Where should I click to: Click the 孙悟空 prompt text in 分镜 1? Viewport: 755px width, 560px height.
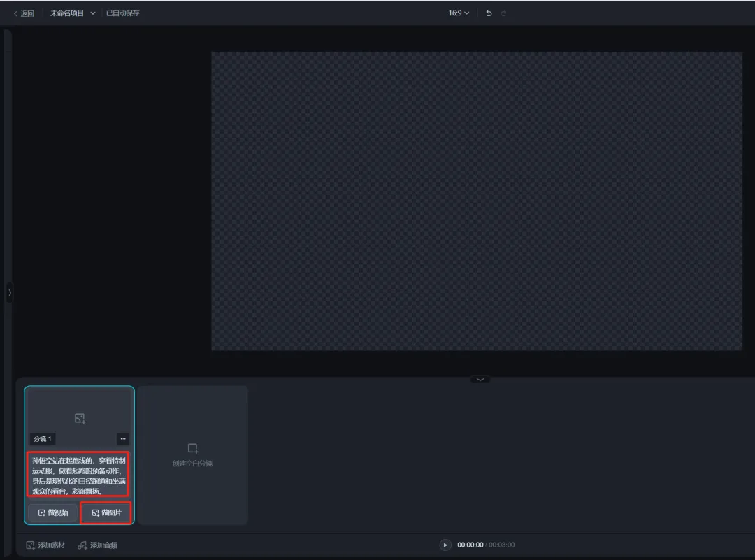pos(78,475)
